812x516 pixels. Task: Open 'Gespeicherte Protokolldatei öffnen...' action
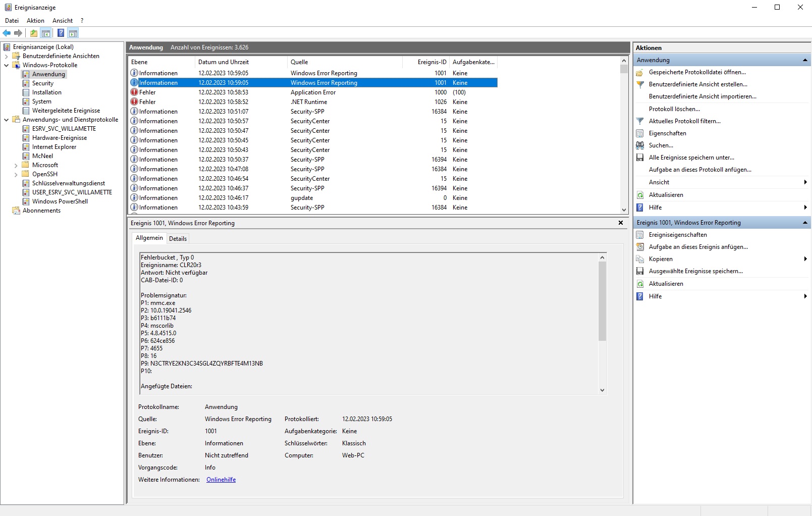(x=697, y=72)
